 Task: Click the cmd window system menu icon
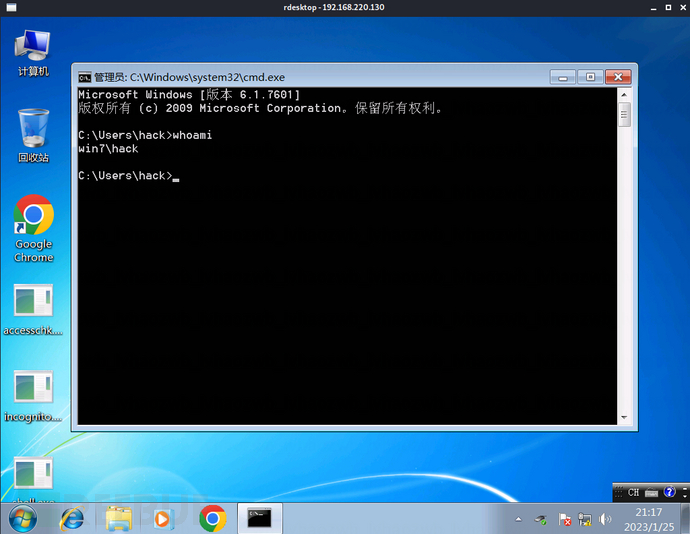(x=84, y=77)
